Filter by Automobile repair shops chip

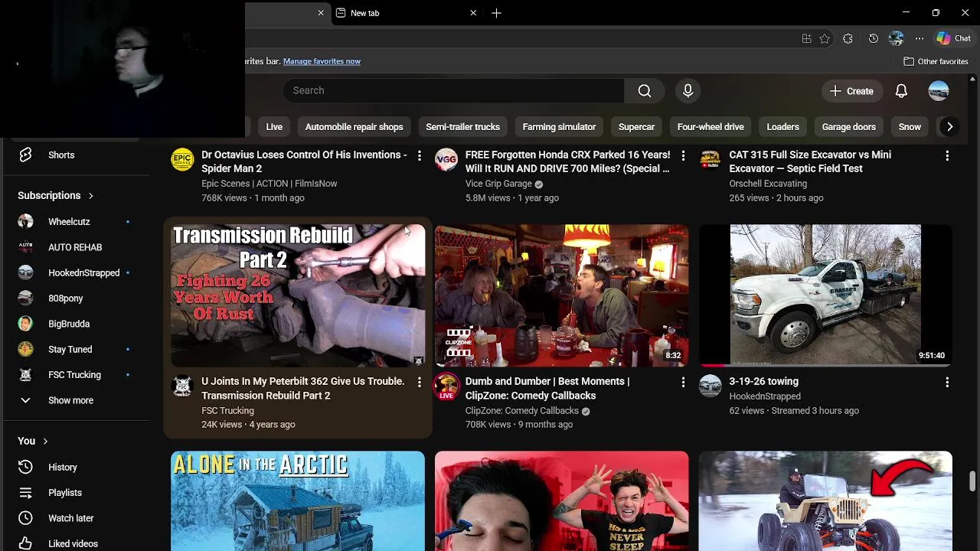[354, 127]
